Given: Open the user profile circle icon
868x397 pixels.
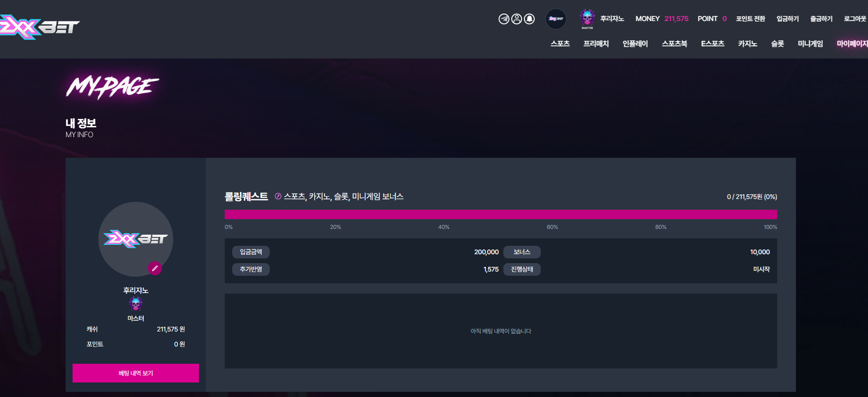Looking at the screenshot, I should pos(516,19).
